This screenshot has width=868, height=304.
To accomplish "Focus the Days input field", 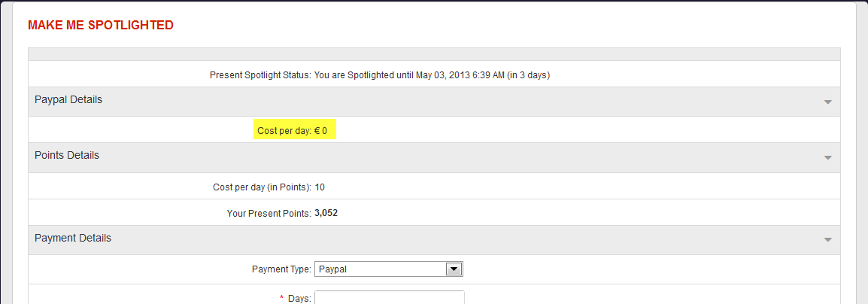I will point(389,298).
